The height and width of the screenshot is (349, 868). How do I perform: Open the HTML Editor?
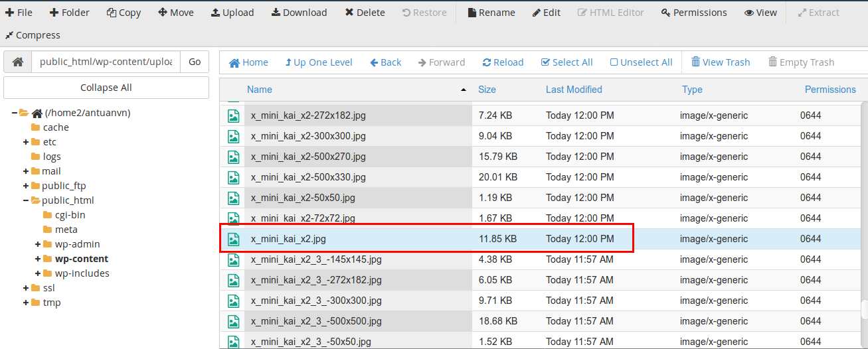point(611,13)
